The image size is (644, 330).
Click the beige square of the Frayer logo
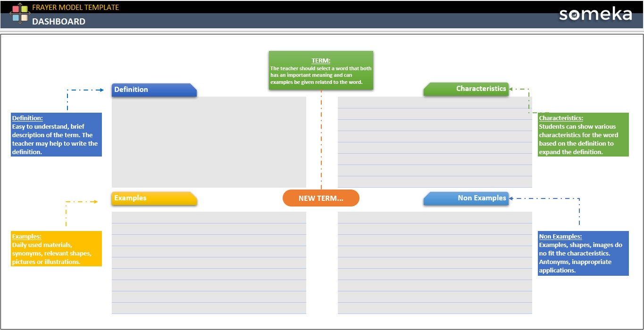(x=25, y=18)
